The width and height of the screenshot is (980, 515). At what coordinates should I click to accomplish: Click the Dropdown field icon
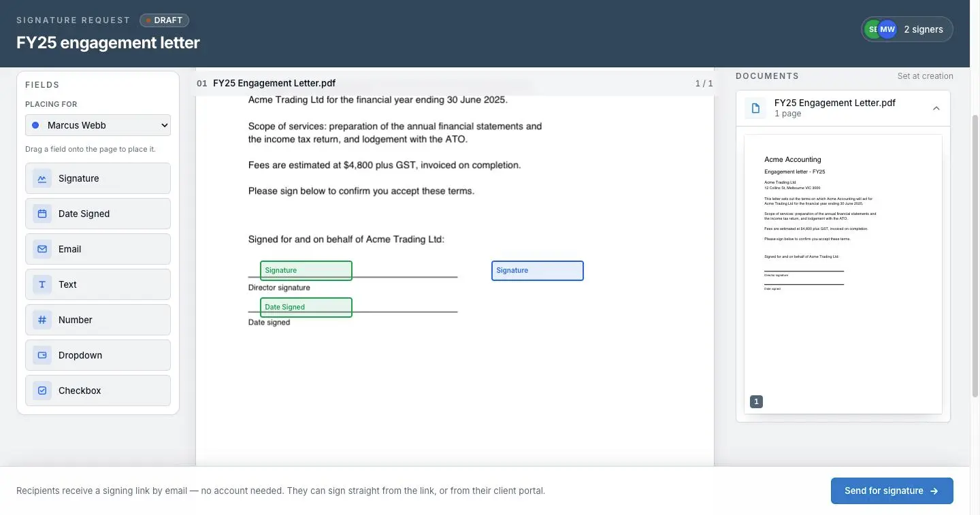point(42,355)
